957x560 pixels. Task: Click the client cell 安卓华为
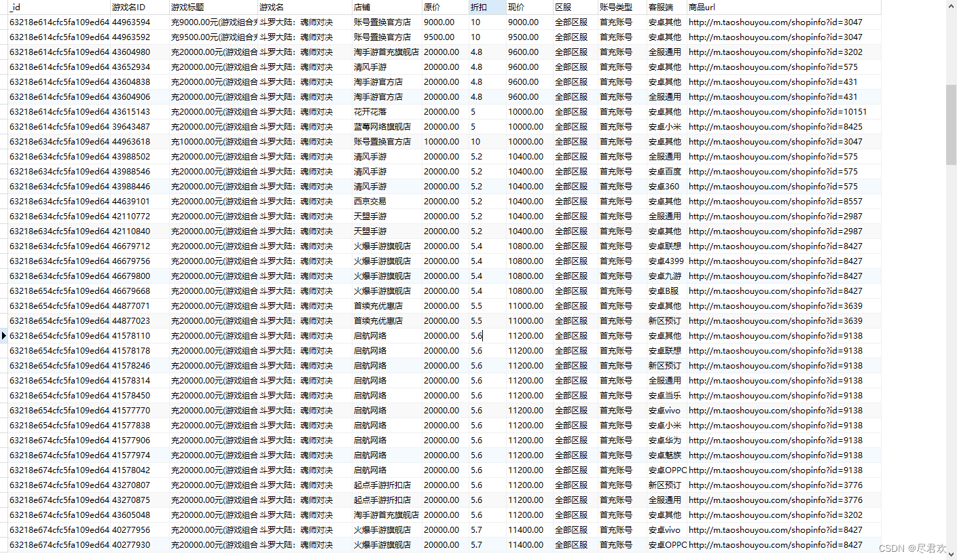click(x=666, y=441)
